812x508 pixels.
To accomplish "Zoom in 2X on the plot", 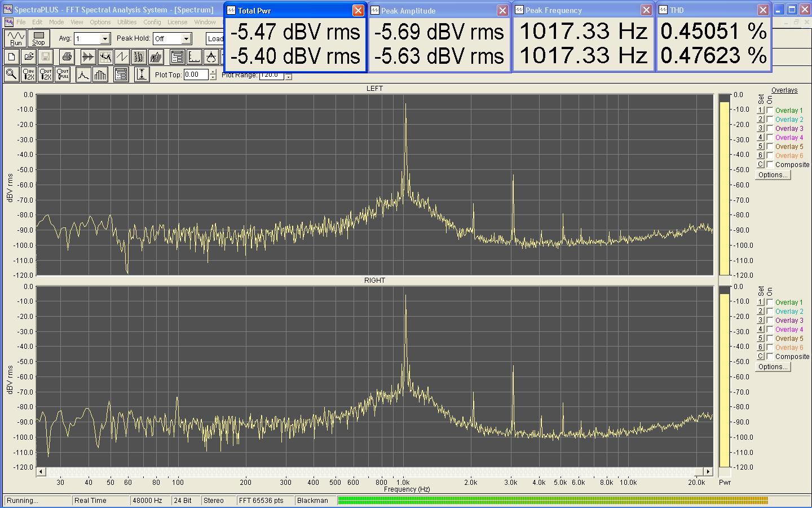I will tap(28, 75).
